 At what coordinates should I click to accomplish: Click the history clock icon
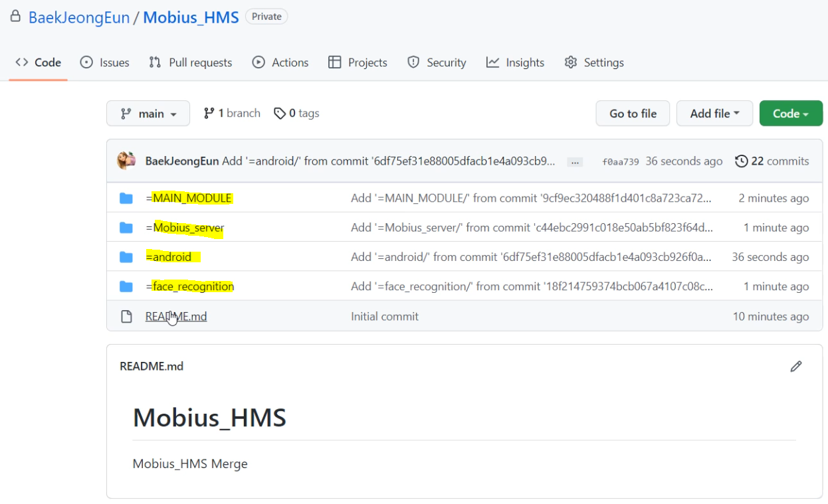coord(742,161)
